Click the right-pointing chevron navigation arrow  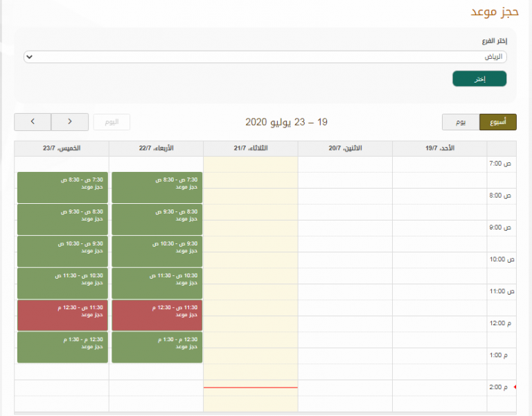70,122
